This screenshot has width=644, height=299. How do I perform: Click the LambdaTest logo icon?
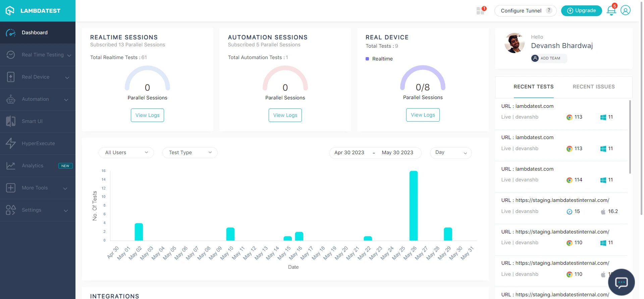pos(10,11)
